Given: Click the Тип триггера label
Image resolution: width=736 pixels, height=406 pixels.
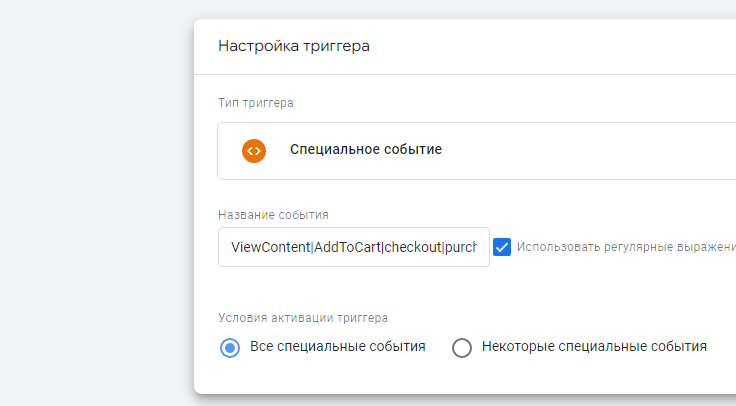Looking at the screenshot, I should pos(256,103).
